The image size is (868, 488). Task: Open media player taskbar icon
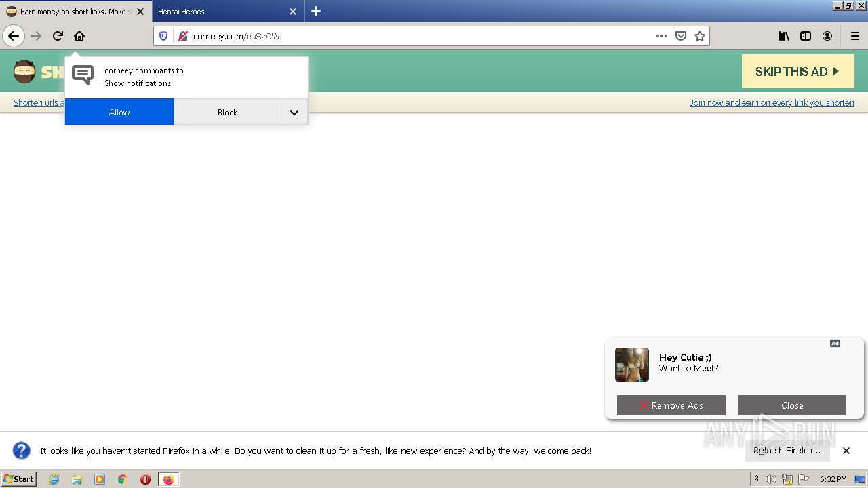[x=100, y=479]
